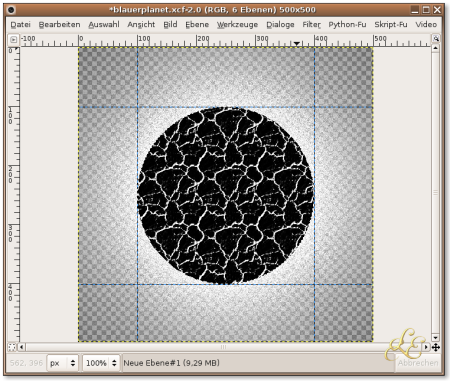Click the horizontal scrollbar left arrow
450x381 pixels.
pos(22,347)
